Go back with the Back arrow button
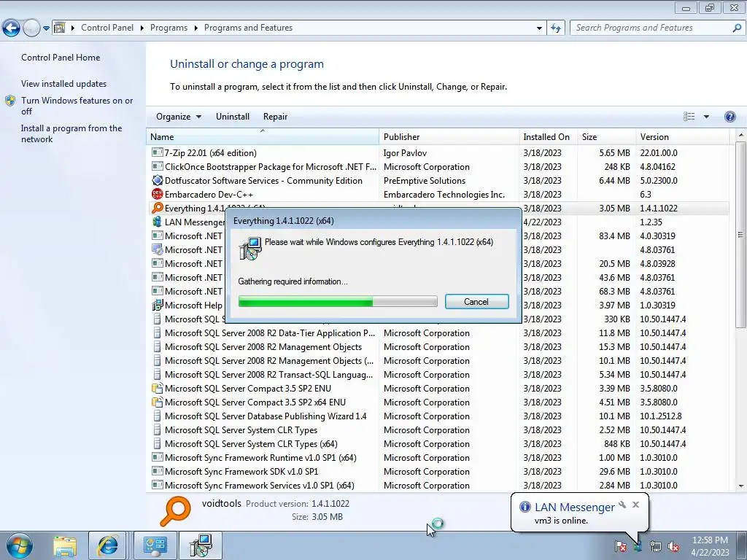Image resolution: width=747 pixels, height=560 pixels. pos(12,28)
